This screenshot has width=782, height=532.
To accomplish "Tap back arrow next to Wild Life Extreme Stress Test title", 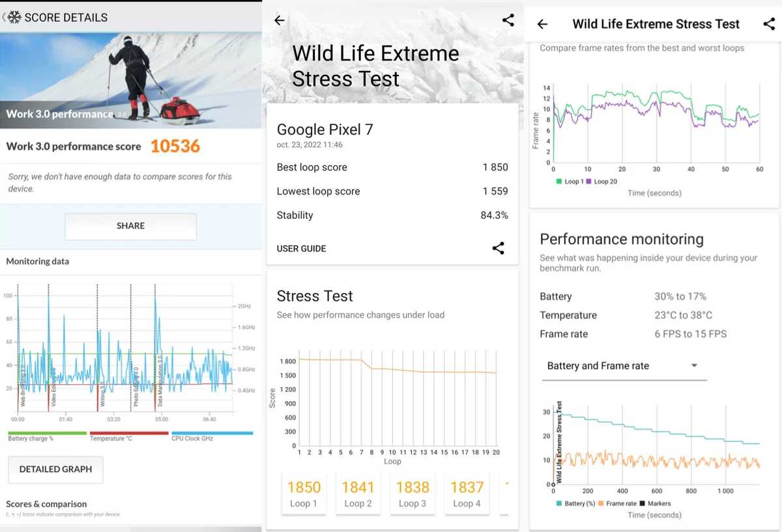I will [x=542, y=24].
